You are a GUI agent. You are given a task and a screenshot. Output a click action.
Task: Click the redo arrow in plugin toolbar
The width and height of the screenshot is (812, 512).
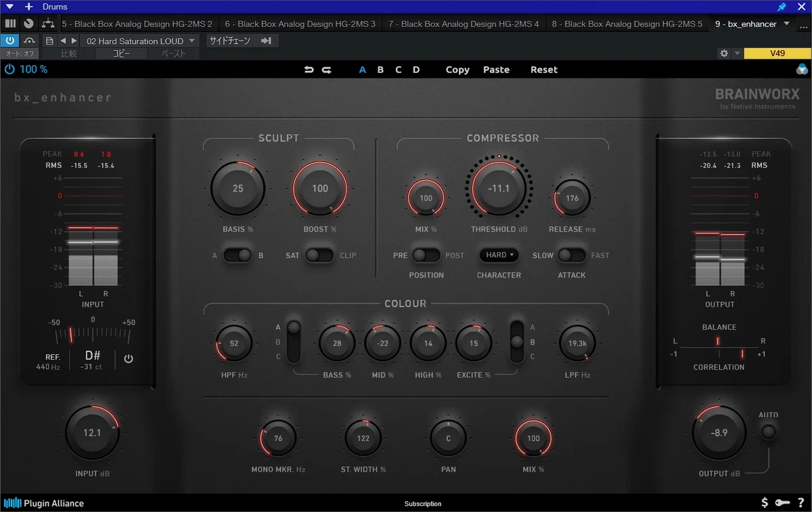(327, 69)
